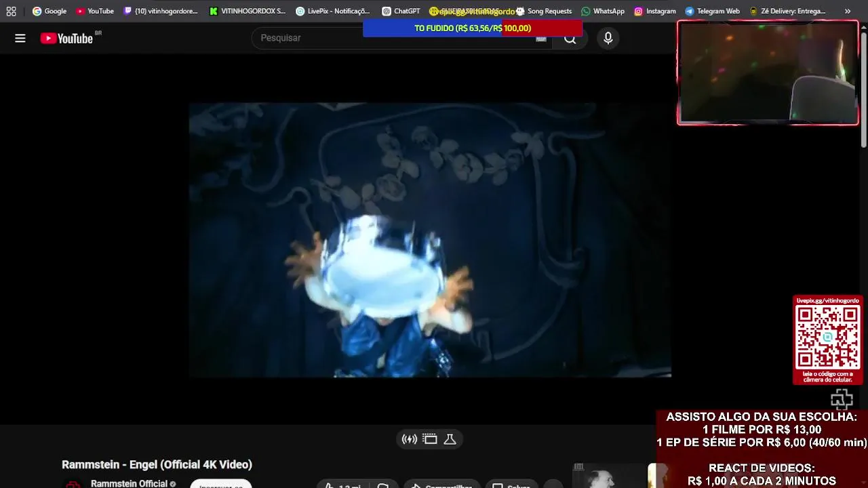The height and width of the screenshot is (488, 868).
Task: Open the browser apps grid icon
Action: (x=11, y=11)
